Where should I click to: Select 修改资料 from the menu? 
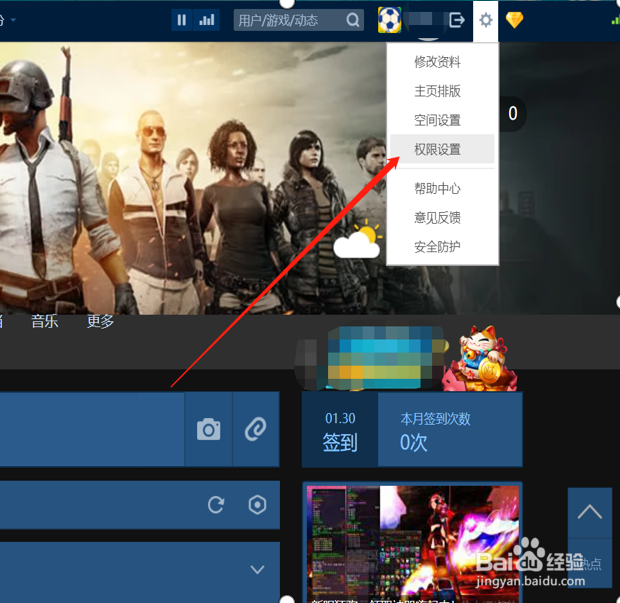[437, 62]
